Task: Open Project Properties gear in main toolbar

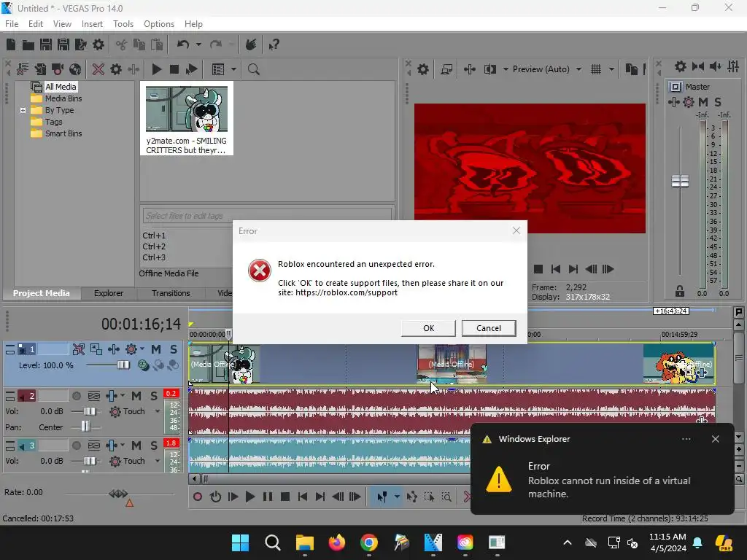Action: [98, 44]
